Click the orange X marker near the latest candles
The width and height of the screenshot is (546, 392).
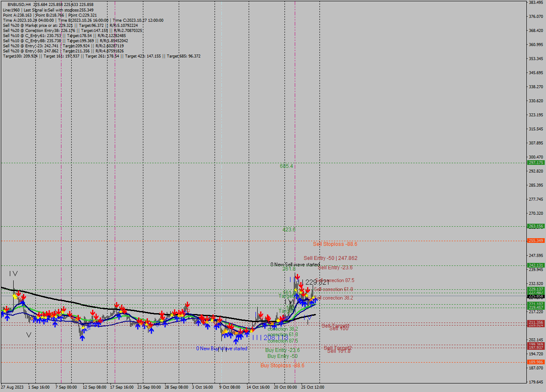[x=311, y=300]
